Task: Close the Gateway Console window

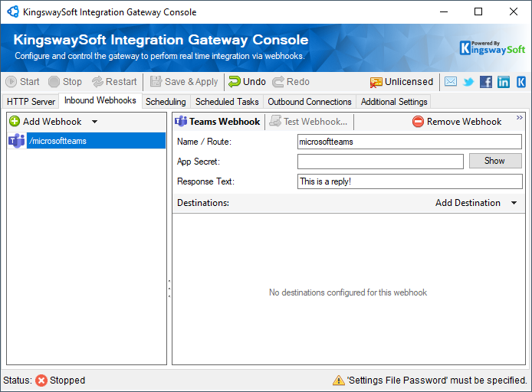Action: tap(514, 11)
